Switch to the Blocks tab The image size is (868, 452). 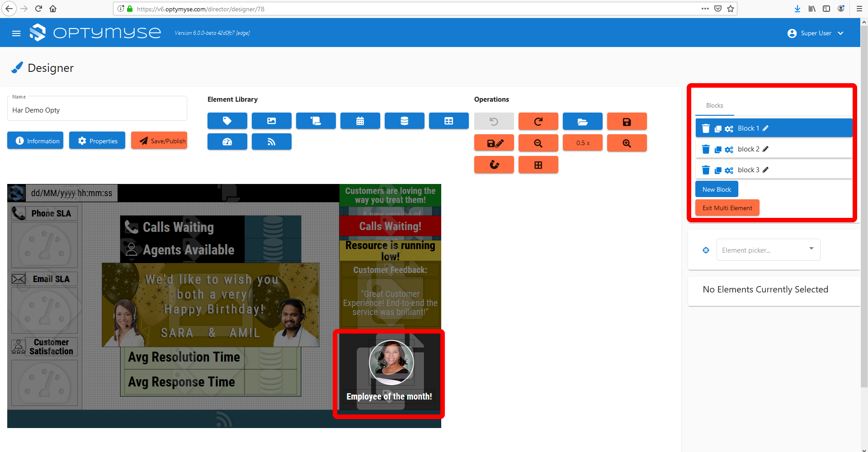(714, 105)
